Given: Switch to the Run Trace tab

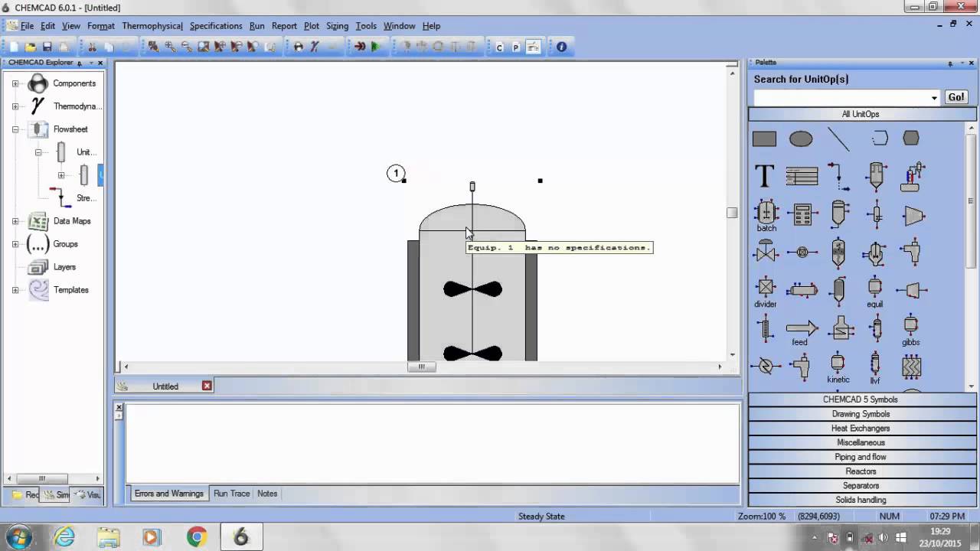Looking at the screenshot, I should point(231,493).
